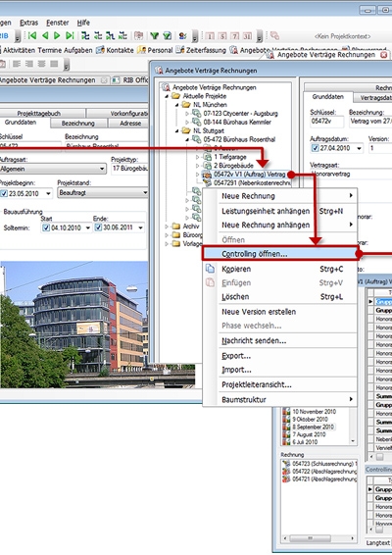This screenshot has height=555, width=392.
Task: Switch to the Projekttagebuch tab
Action: coord(39,114)
